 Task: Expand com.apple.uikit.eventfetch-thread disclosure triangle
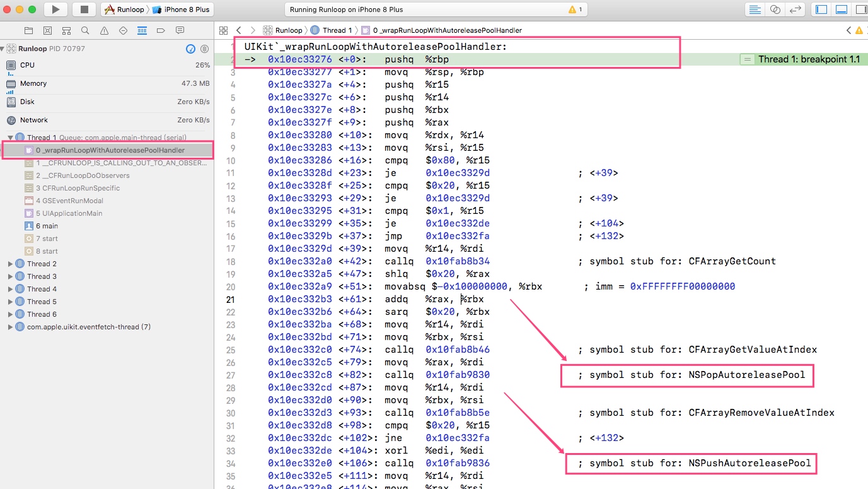click(10, 327)
